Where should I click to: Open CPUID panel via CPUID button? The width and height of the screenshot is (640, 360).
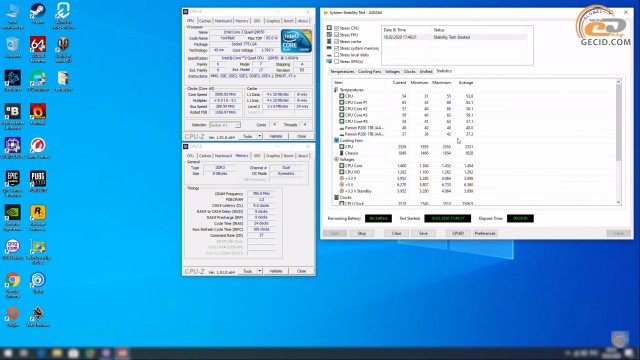click(x=458, y=233)
